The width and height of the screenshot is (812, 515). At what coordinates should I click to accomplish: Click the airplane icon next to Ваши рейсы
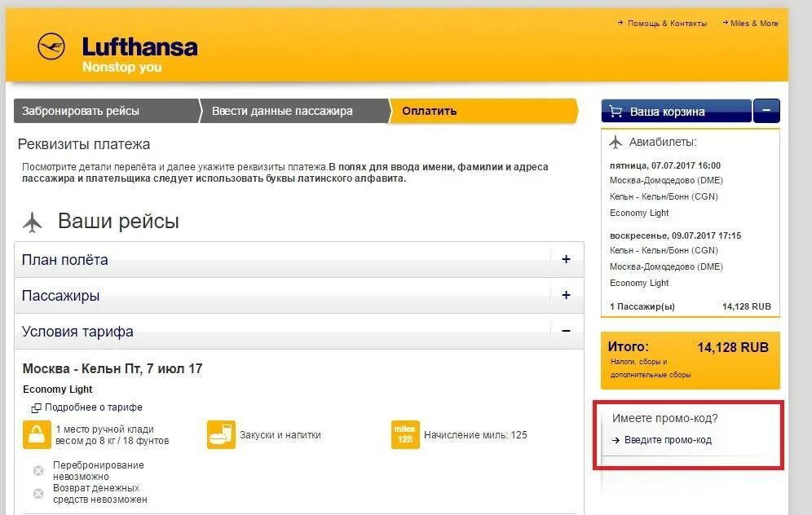tap(32, 221)
